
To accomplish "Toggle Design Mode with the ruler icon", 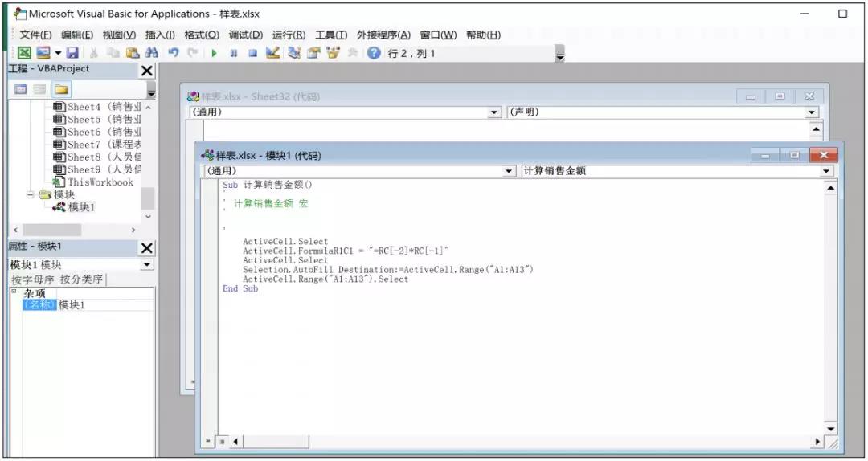I will point(272,53).
